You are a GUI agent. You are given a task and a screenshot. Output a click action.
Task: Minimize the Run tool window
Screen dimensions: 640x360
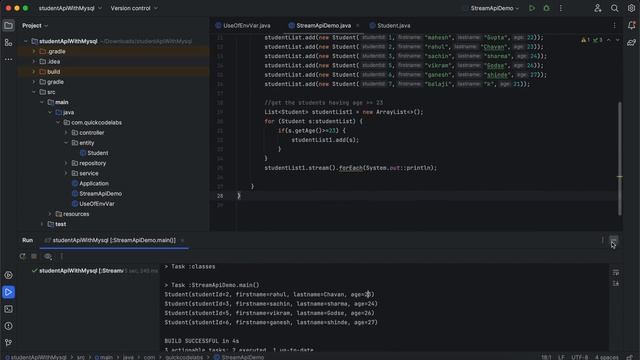tap(613, 240)
